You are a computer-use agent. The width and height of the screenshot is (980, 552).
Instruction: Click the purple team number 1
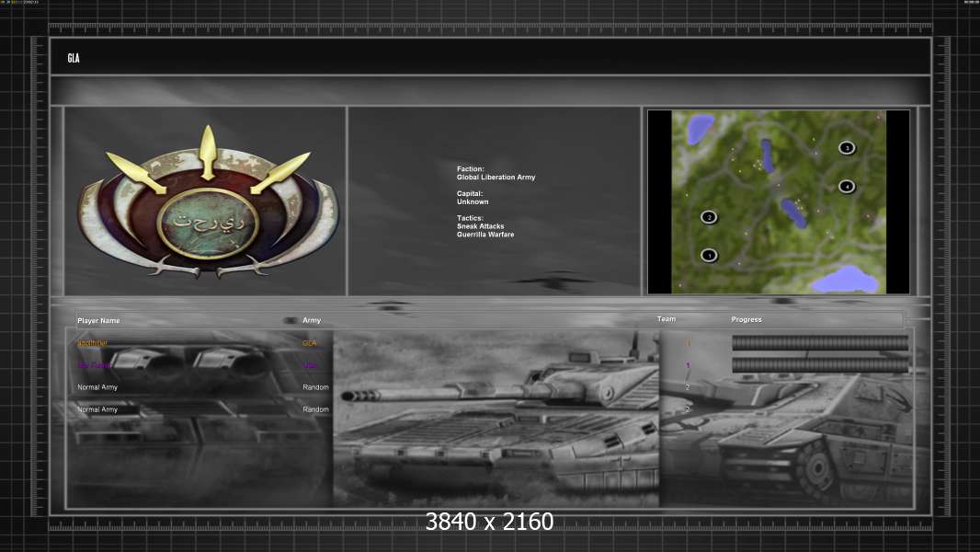click(x=689, y=365)
